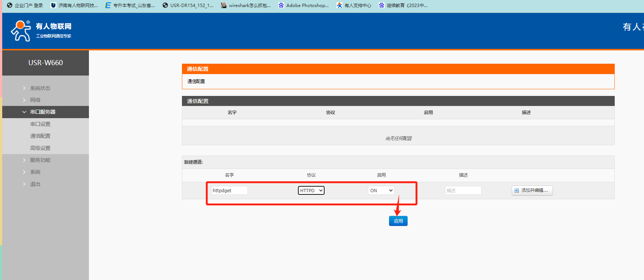Image resolution: width=644 pixels, height=280 pixels.
Task: Collapse the 串口服务器 sidebar section
Action: tap(43, 112)
